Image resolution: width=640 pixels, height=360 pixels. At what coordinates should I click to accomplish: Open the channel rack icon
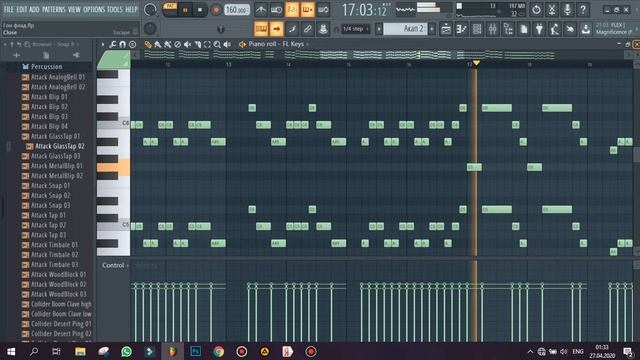[477, 29]
